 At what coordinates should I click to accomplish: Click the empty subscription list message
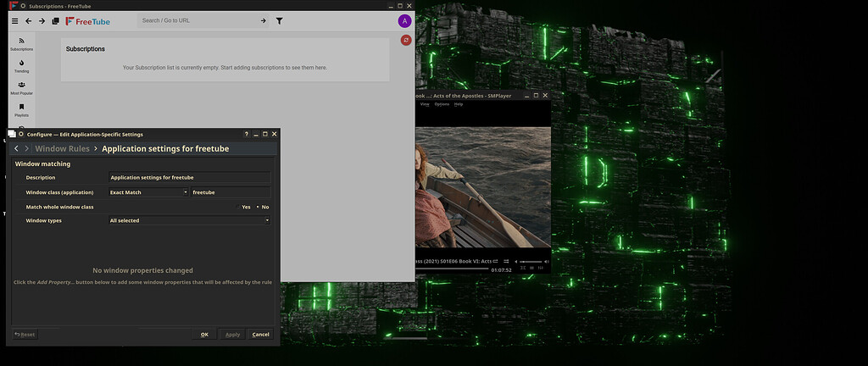tap(225, 68)
